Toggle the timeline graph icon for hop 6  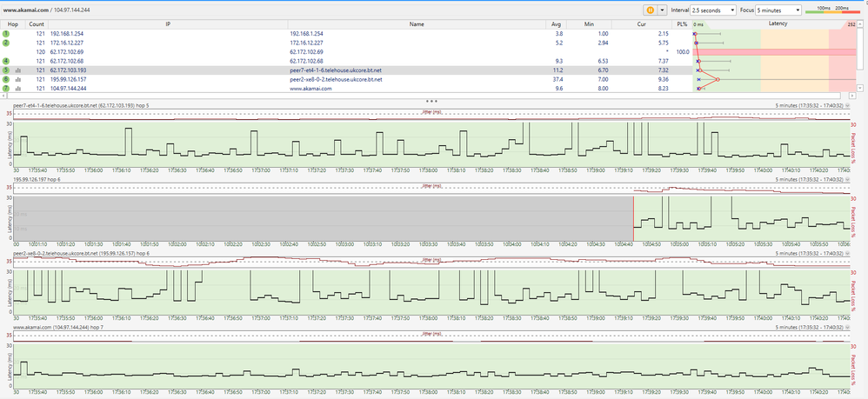click(x=17, y=80)
